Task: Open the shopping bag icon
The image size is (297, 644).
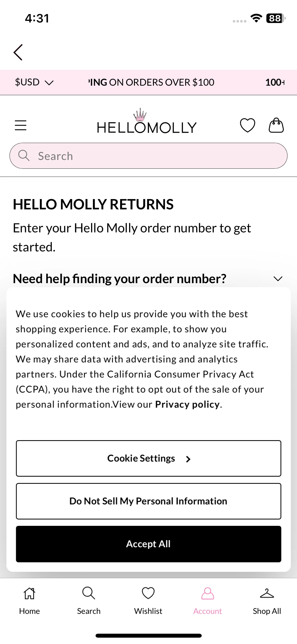Action: [276, 125]
